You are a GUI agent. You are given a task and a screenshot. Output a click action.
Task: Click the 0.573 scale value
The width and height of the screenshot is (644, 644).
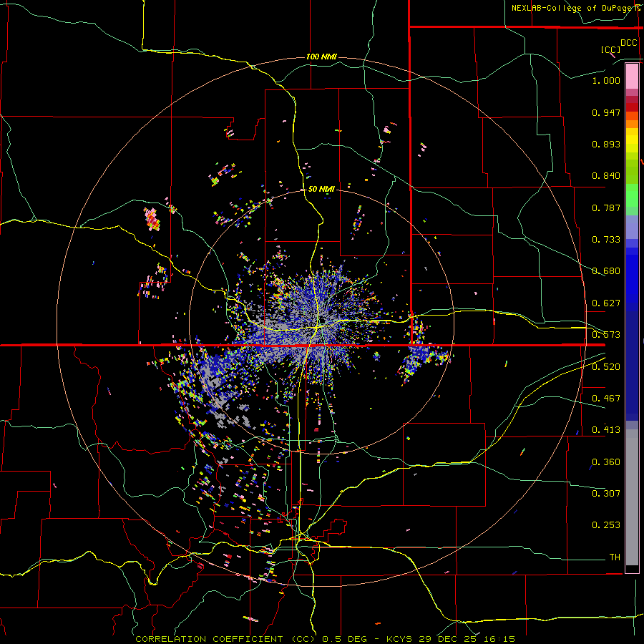tap(606, 335)
